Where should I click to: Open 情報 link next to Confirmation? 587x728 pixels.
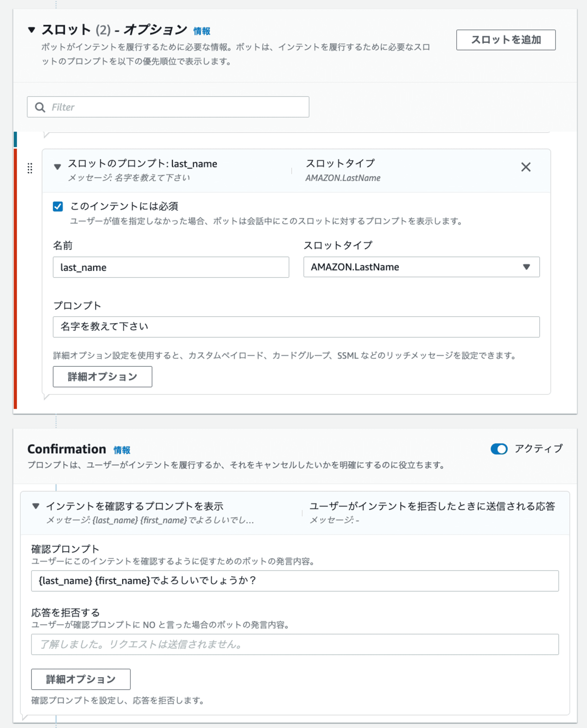[122, 450]
